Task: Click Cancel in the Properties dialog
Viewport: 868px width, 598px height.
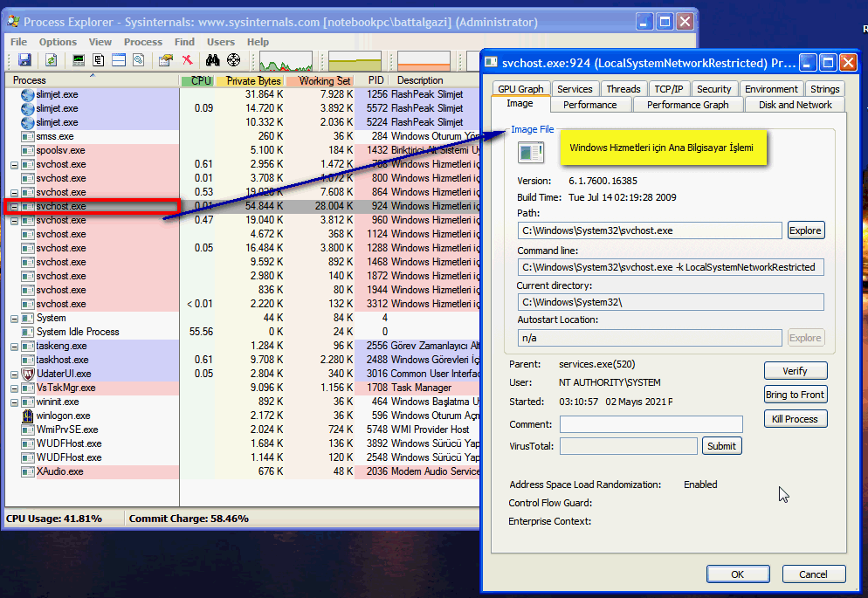Action: (814, 574)
